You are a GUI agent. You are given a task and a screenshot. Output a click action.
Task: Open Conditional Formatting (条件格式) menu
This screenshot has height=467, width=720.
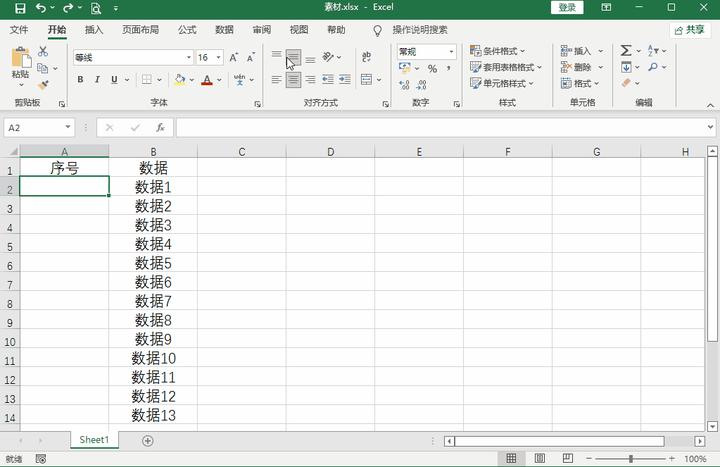pyautogui.click(x=497, y=51)
